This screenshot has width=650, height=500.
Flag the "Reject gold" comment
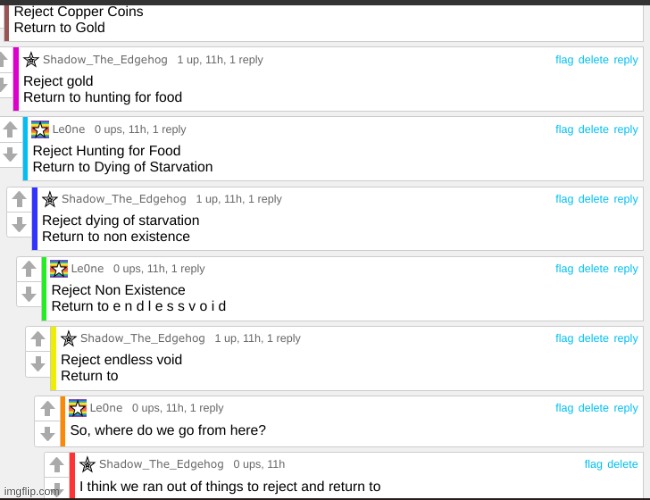coord(564,60)
